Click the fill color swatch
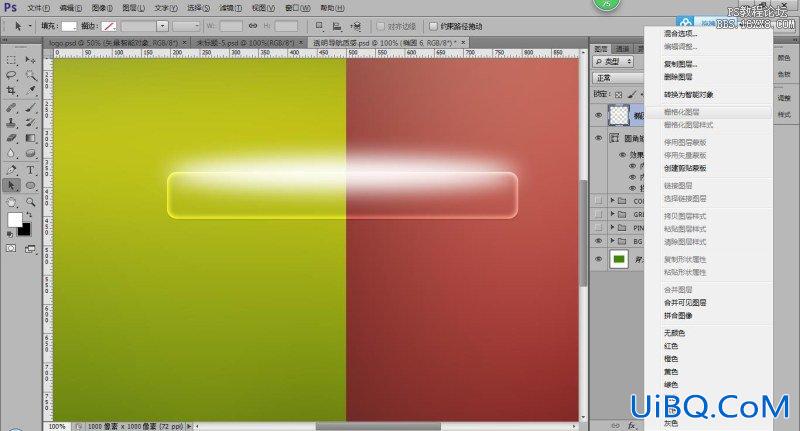The image size is (800, 431). pos(69,26)
